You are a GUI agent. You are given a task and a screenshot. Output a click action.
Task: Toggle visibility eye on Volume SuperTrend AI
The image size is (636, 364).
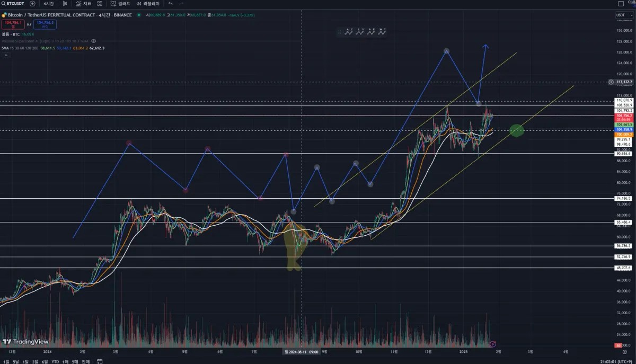(x=93, y=41)
